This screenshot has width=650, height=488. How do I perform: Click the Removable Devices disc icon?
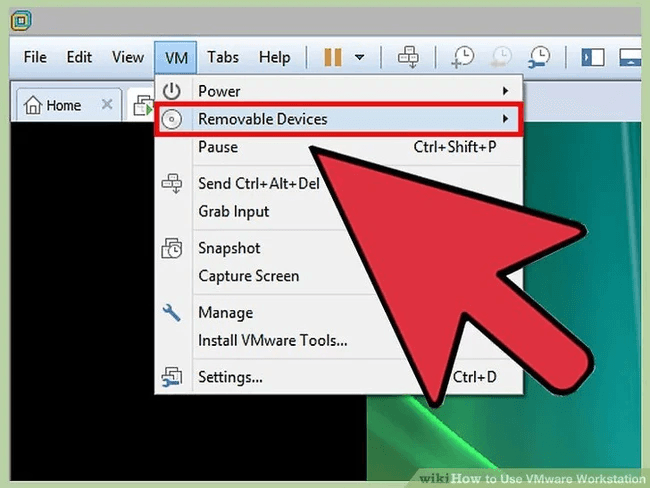tap(171, 119)
